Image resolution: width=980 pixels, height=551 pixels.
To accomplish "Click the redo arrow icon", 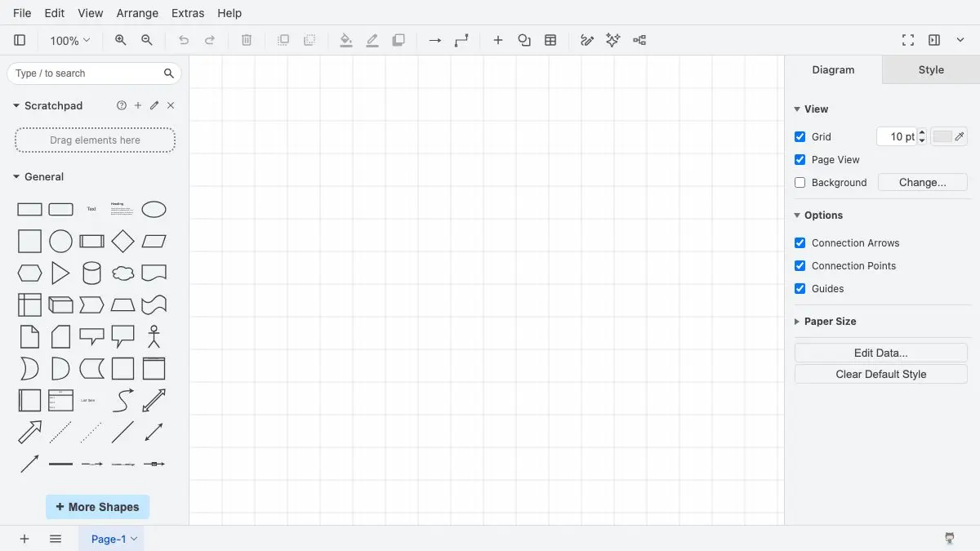I will (210, 40).
